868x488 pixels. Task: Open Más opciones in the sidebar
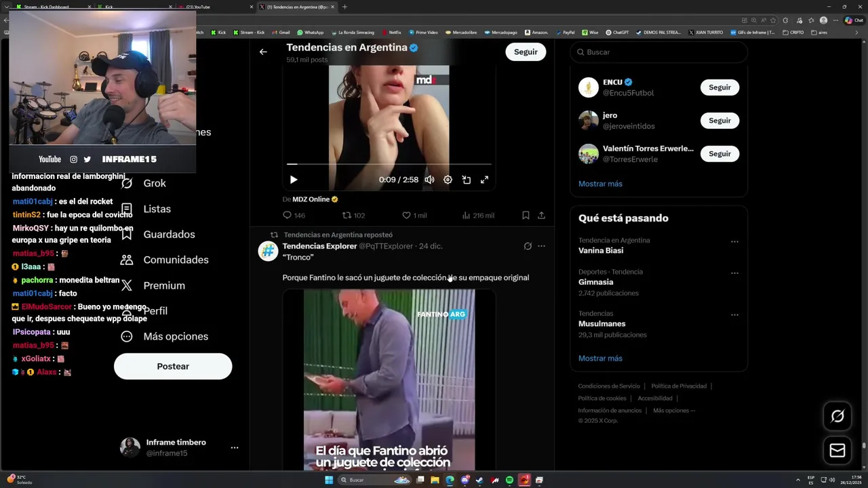coord(164,336)
